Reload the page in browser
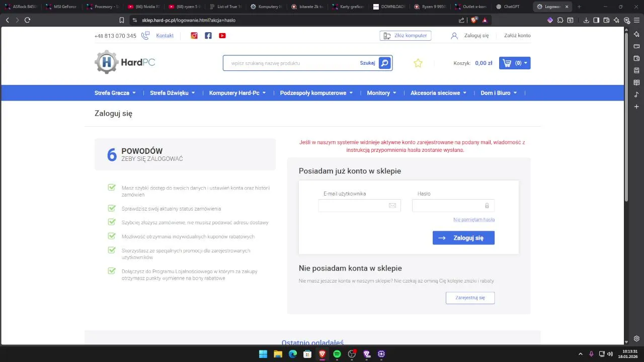Image resolution: width=644 pixels, height=362 pixels. click(27, 20)
